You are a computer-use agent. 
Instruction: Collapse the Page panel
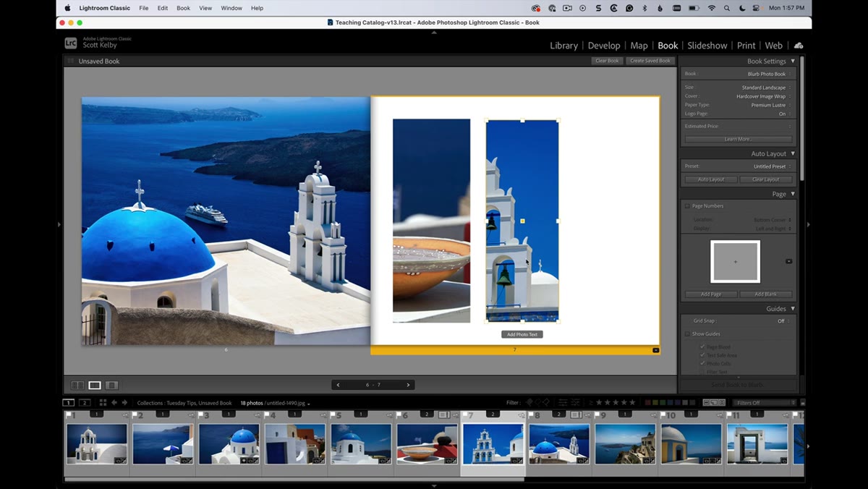coord(793,194)
